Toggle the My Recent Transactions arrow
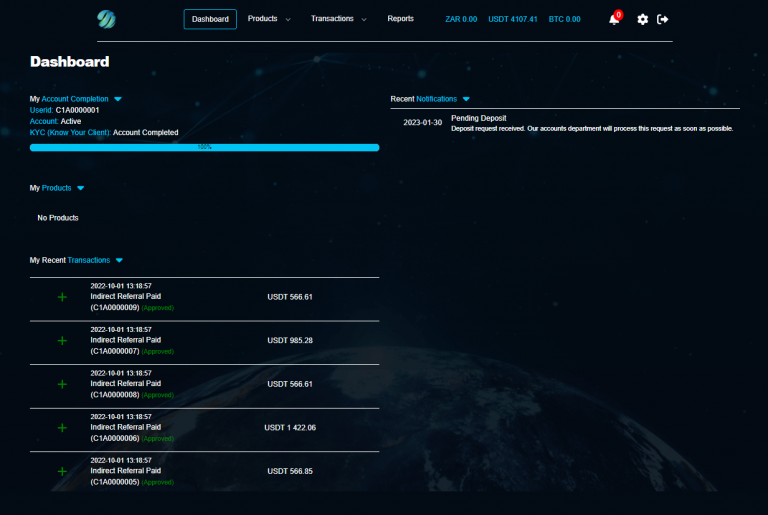768x515 pixels. pyautogui.click(x=119, y=260)
